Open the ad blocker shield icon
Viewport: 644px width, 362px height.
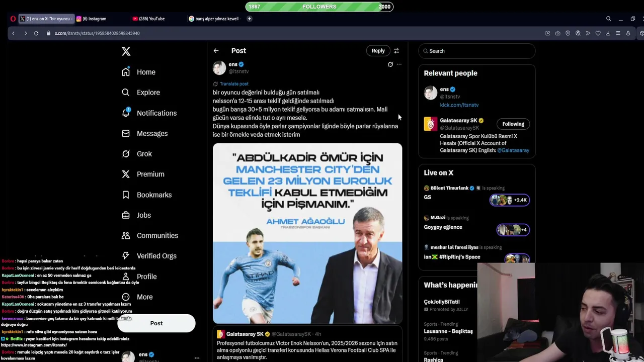(x=568, y=33)
